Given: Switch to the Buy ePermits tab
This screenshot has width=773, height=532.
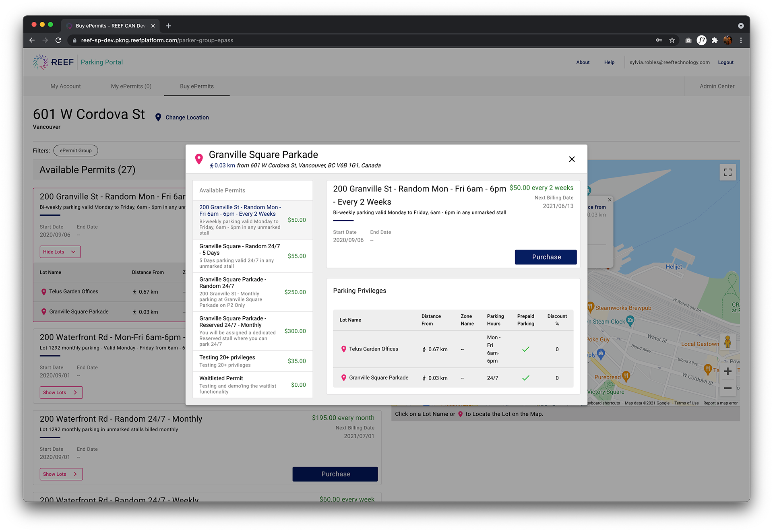Looking at the screenshot, I should pyautogui.click(x=197, y=86).
